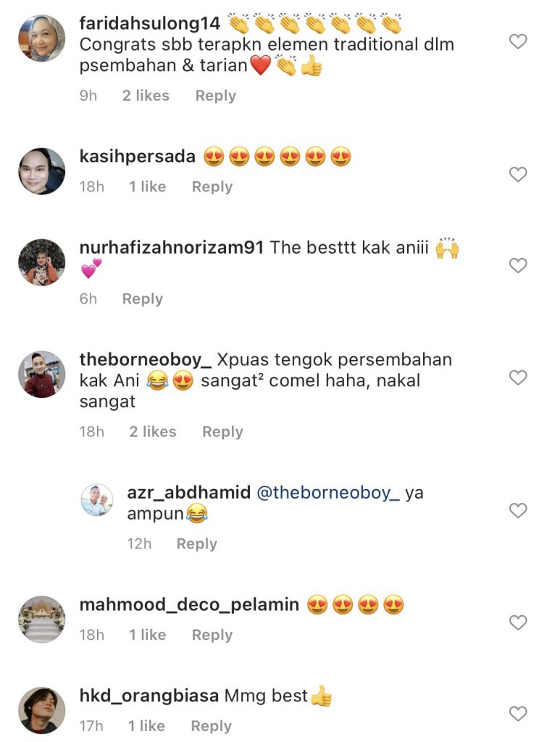Open the @theborneoboy_ mention link

328,493
